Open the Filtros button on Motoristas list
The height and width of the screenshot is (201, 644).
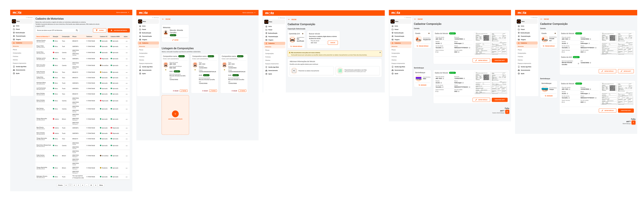[99, 30]
